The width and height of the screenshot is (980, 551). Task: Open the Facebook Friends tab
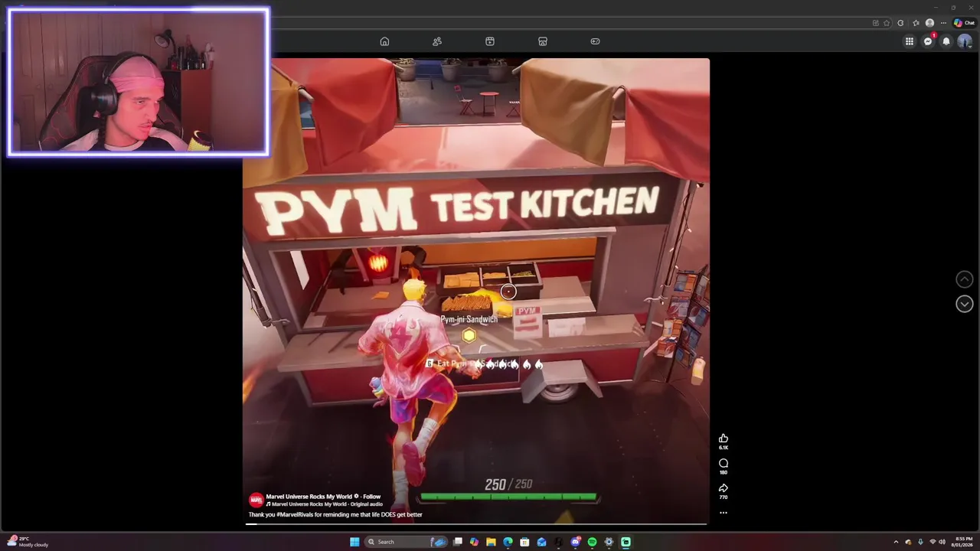click(437, 41)
